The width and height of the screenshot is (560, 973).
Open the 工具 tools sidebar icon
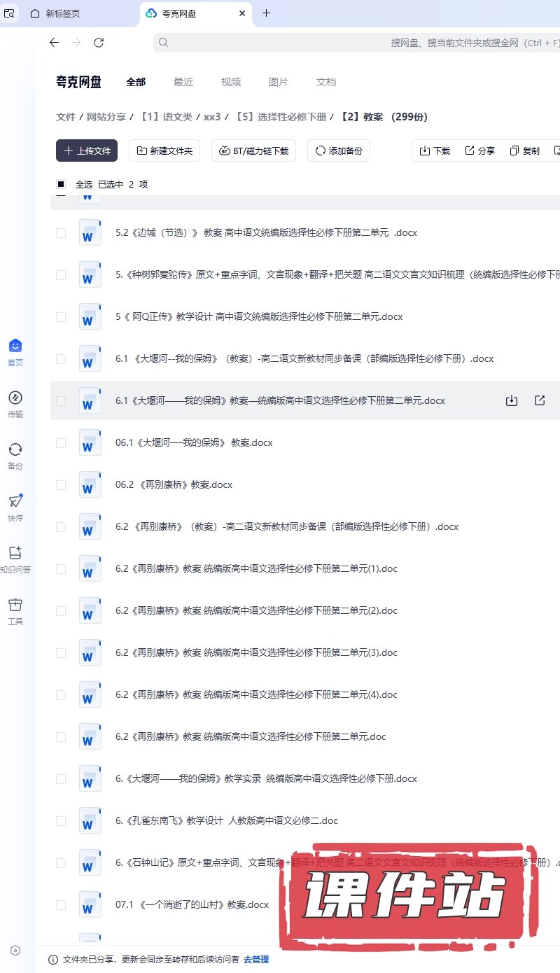pyautogui.click(x=15, y=611)
